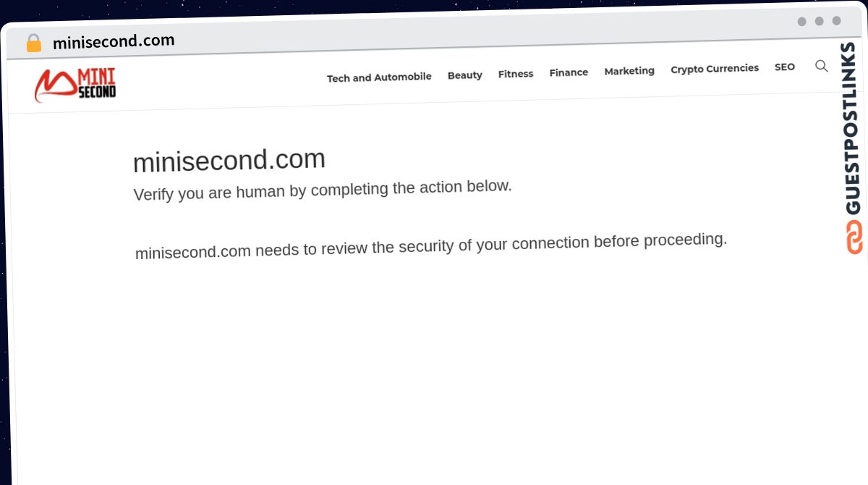Click the Mini Second logo
868x485 pixels.
(x=75, y=85)
